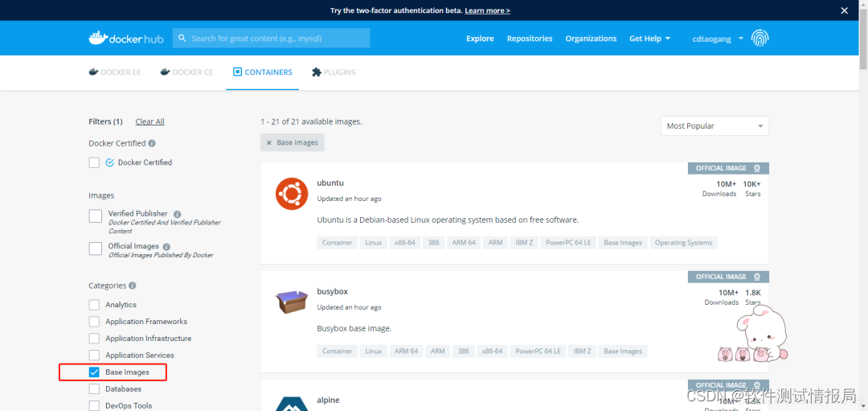Check the Databases category
Viewport: 868px width, 411px height.
pyautogui.click(x=95, y=389)
